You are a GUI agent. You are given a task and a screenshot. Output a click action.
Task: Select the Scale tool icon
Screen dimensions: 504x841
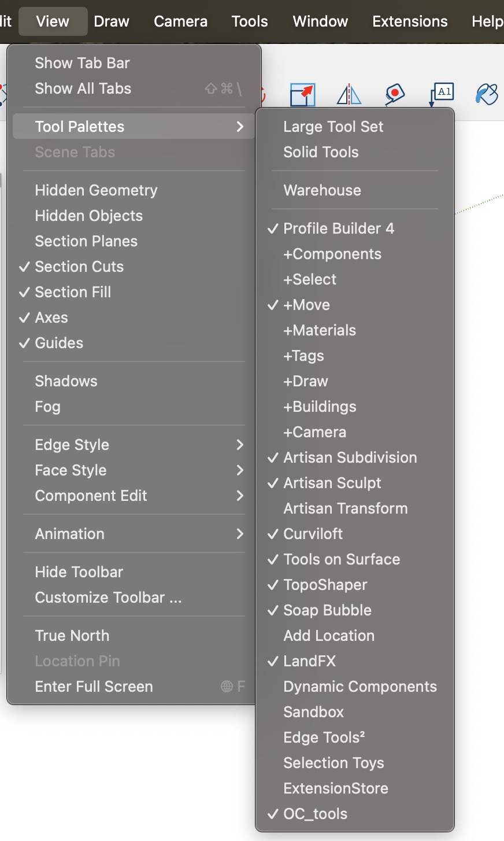point(302,94)
